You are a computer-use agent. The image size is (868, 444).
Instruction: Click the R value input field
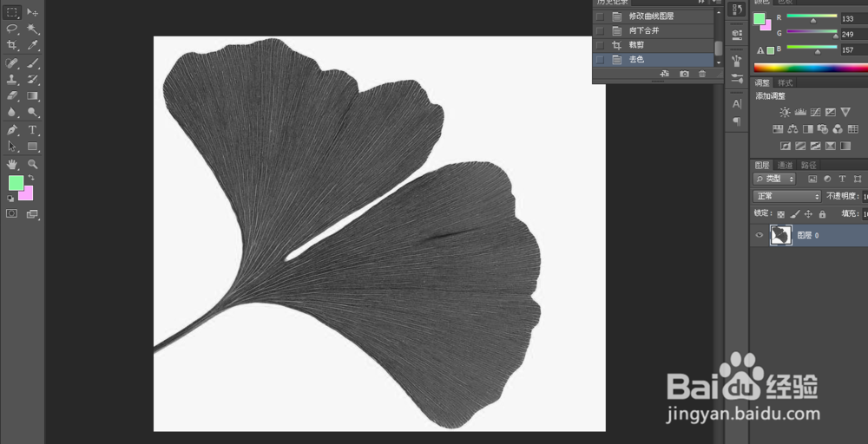[853, 19]
